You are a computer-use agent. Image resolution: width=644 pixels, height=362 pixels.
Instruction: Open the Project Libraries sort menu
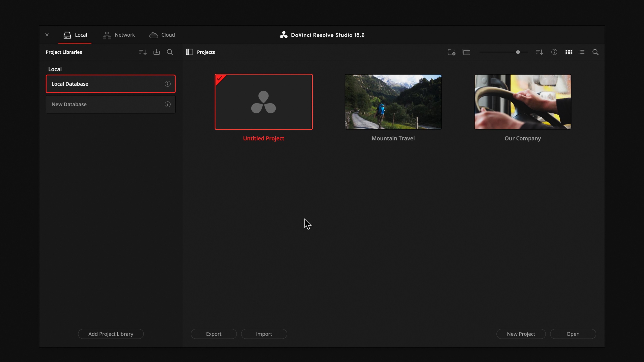point(143,52)
